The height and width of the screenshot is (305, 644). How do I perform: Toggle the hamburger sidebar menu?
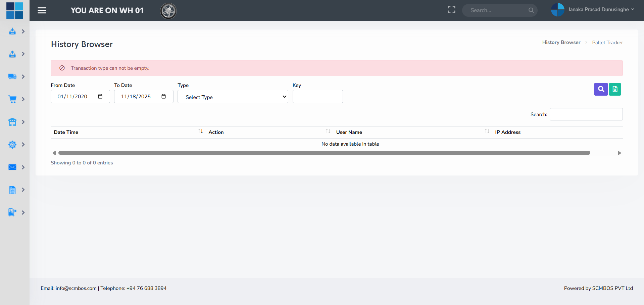pyautogui.click(x=42, y=10)
